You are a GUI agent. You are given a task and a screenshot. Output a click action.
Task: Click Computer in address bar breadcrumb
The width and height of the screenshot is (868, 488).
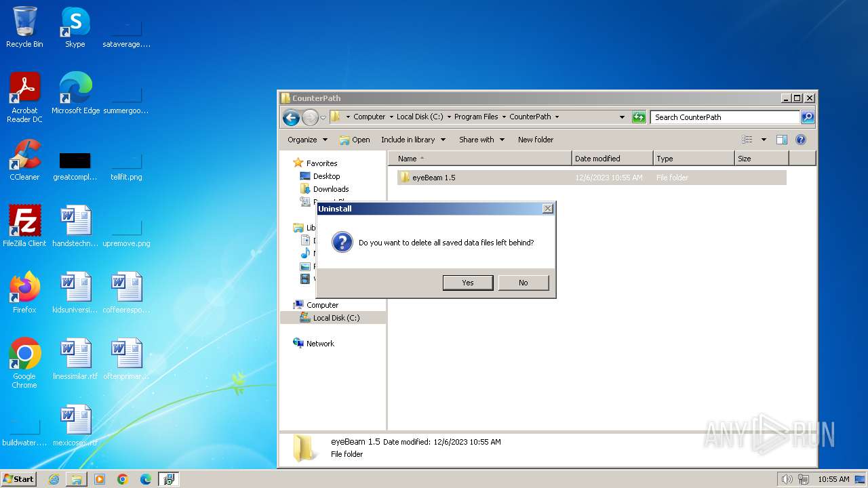pos(369,117)
